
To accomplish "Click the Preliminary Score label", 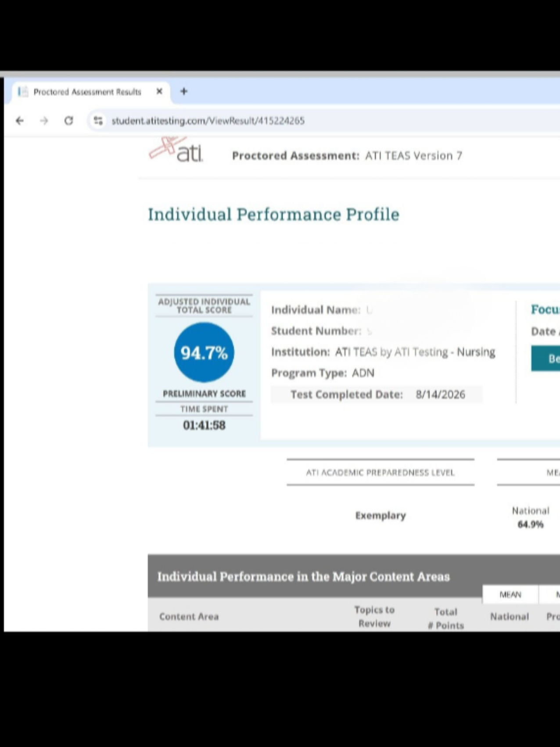I will click(x=204, y=394).
